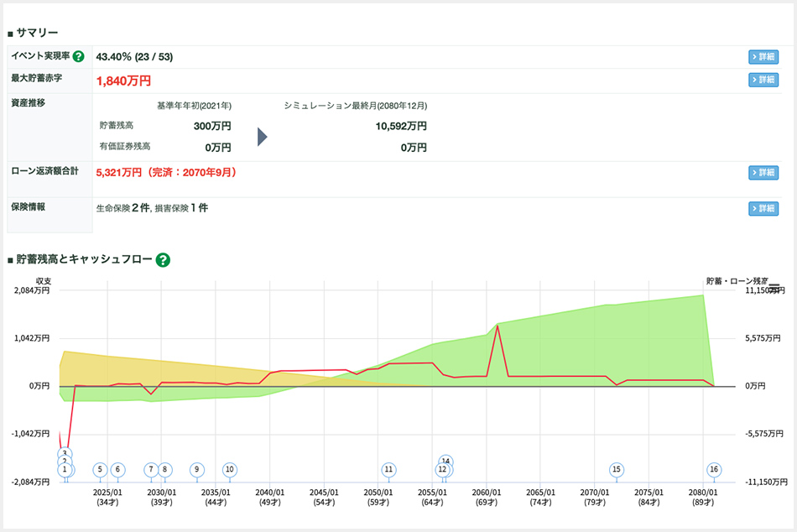Image resolution: width=797 pixels, height=532 pixels.
Task: Select event marker 10 on timeline
Action: tap(230, 470)
